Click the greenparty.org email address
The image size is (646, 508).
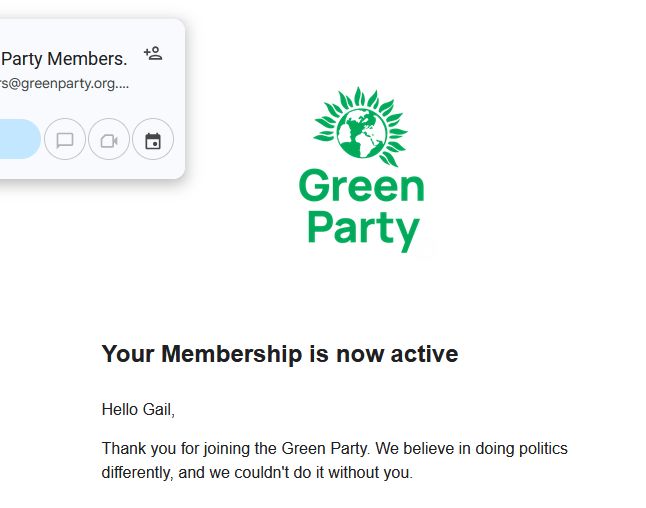click(64, 84)
